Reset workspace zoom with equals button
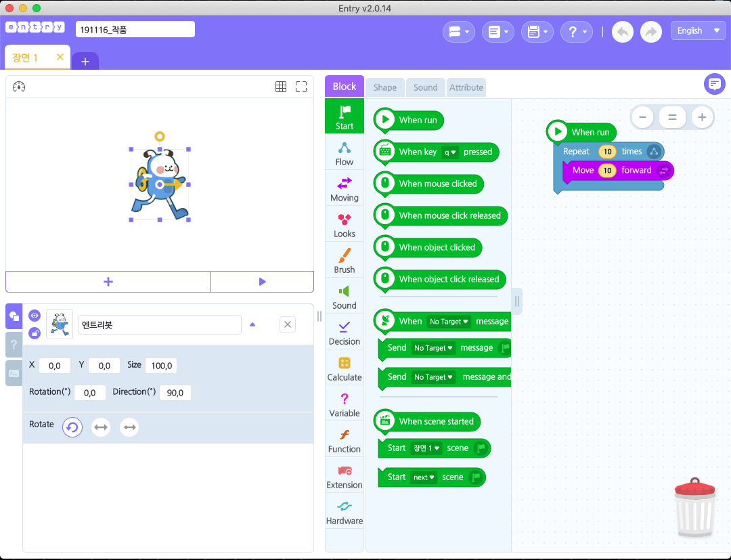 click(x=672, y=117)
